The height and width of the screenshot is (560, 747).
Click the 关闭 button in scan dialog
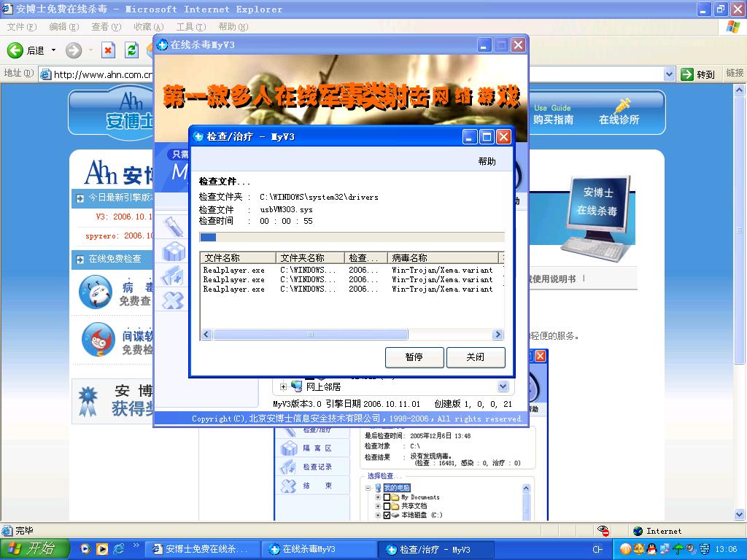(476, 357)
